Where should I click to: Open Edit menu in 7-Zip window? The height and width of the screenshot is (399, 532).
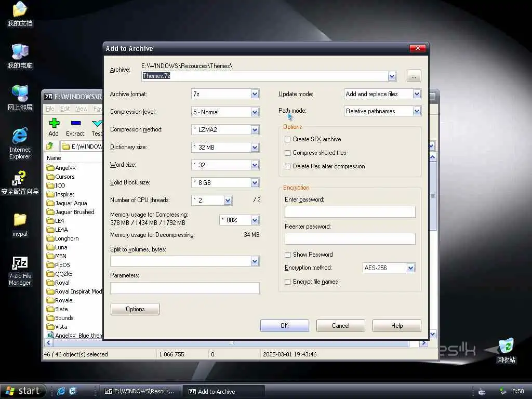65,109
